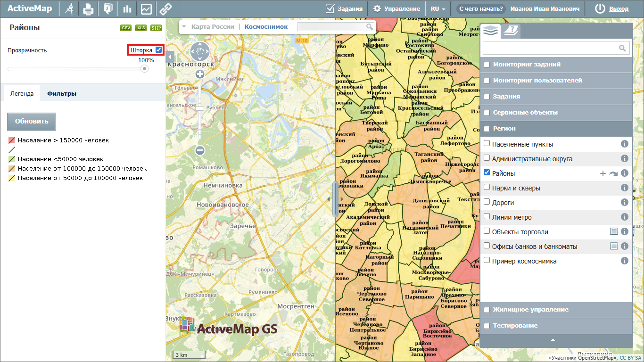Check the Линии метро layer

[487, 217]
